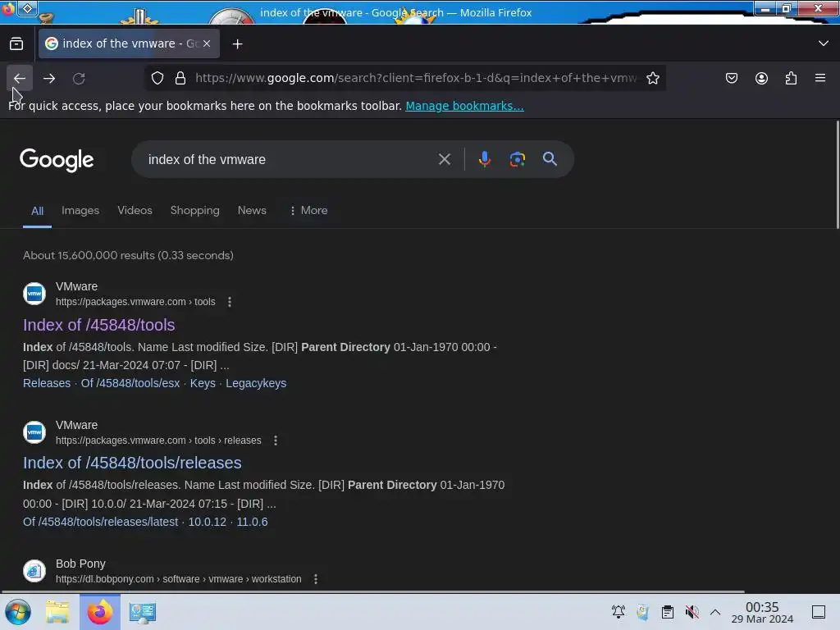Image resolution: width=840 pixels, height=630 pixels.
Task: Click VMware favicon of second result
Action: 34,432
